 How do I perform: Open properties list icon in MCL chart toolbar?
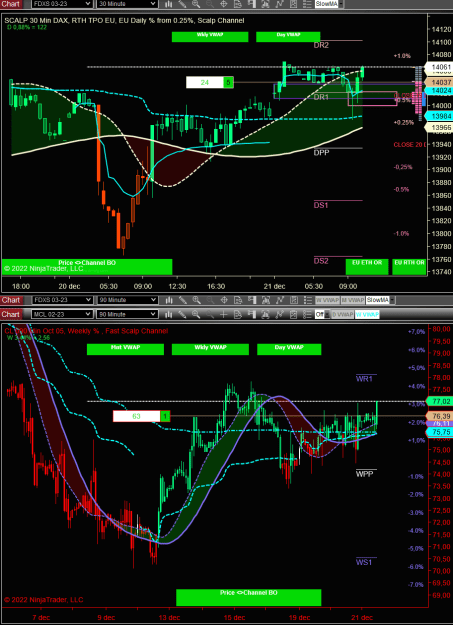(x=307, y=314)
